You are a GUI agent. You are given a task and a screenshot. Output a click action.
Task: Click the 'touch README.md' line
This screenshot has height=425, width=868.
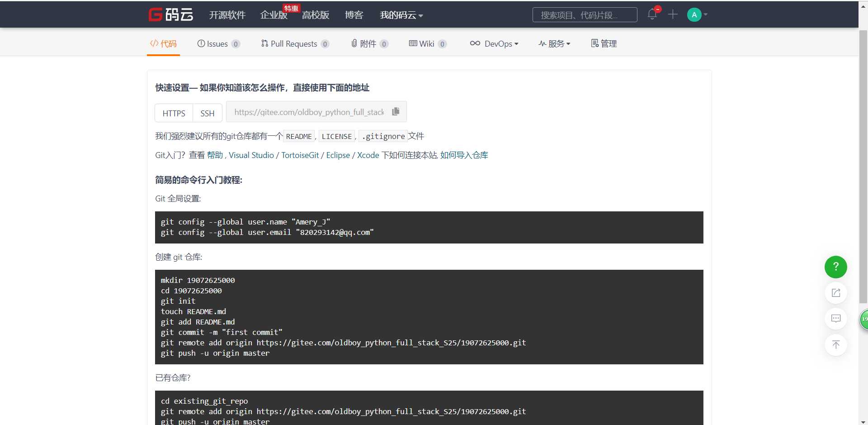point(193,311)
